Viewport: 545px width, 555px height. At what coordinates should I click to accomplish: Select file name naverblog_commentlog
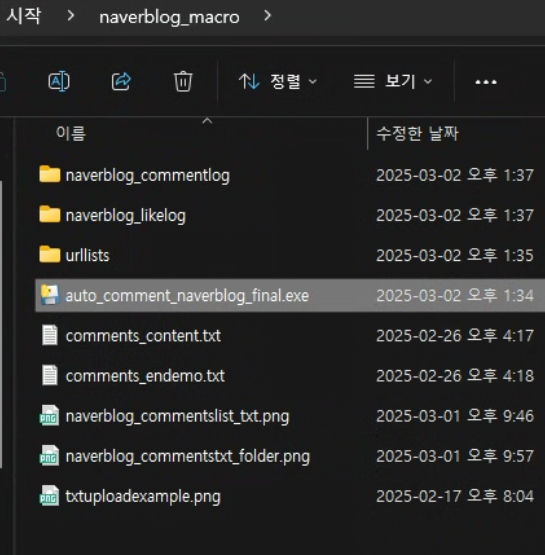tap(148, 176)
